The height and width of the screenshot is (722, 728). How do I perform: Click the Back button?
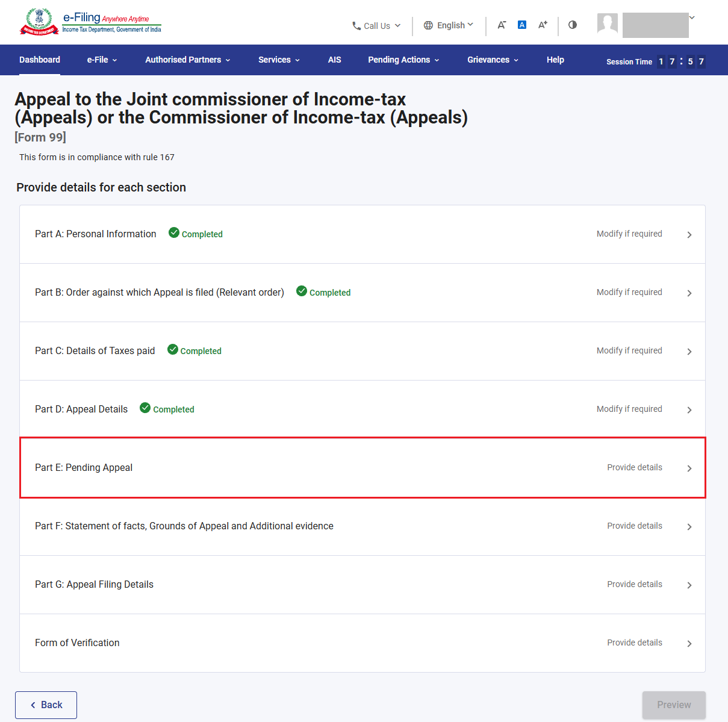46,705
